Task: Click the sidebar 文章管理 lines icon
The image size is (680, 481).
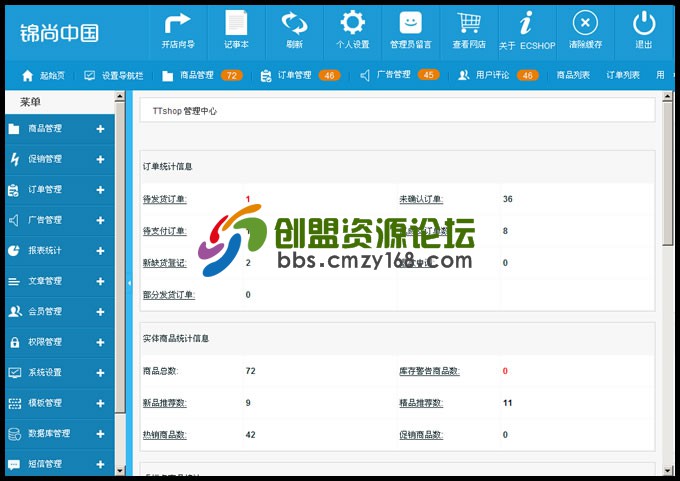Action: tap(14, 281)
